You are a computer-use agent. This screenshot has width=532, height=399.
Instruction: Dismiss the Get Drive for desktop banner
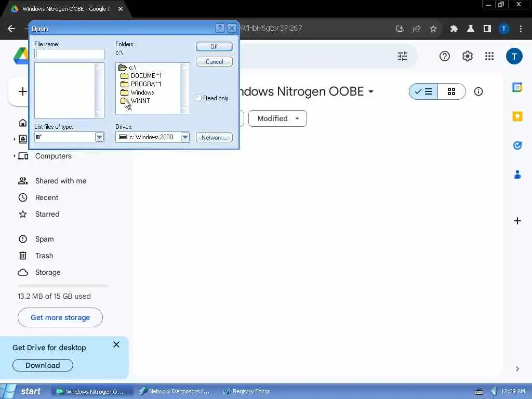click(116, 345)
